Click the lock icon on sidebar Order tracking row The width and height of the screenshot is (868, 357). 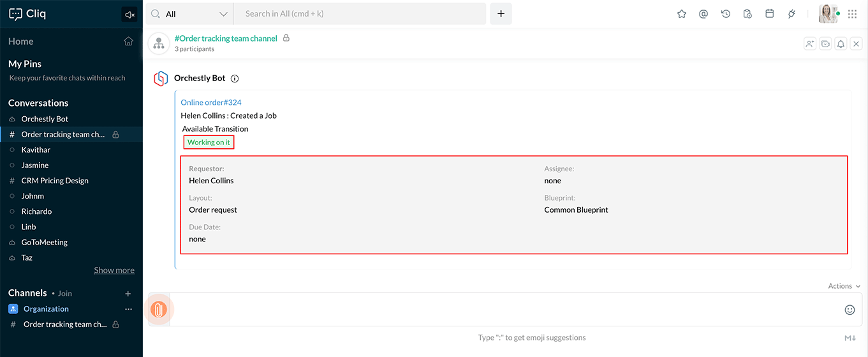tap(116, 135)
